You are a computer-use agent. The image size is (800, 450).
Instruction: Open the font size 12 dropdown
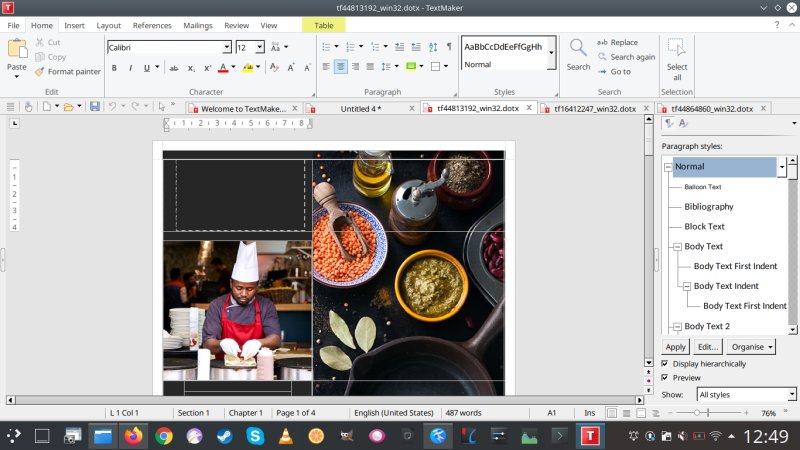260,47
